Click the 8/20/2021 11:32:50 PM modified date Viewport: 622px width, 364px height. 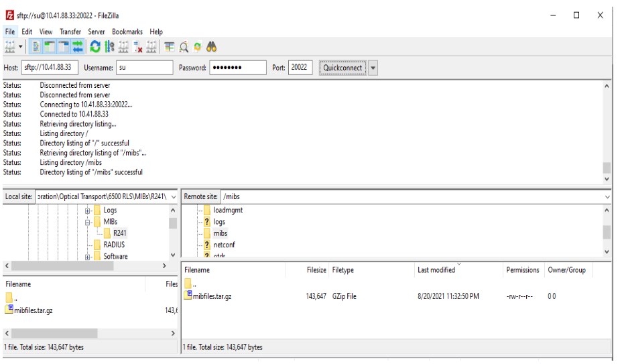pyautogui.click(x=448, y=296)
